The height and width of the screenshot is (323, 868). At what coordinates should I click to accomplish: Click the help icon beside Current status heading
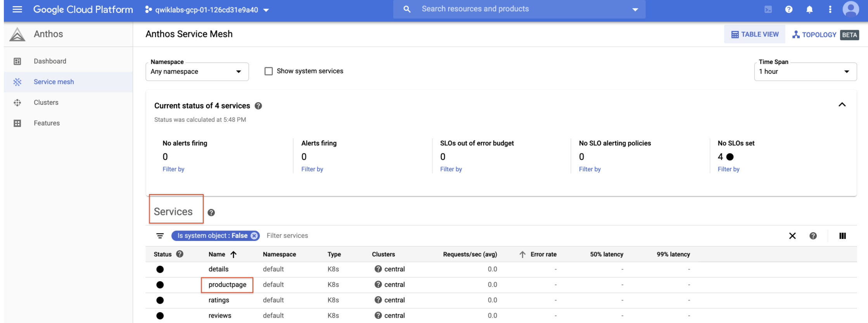tap(258, 106)
